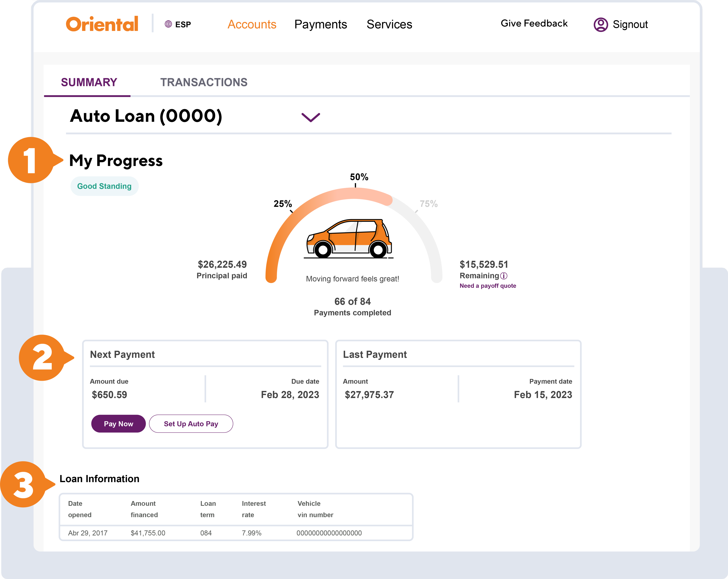Click the orange number 2 marker

pos(42,357)
